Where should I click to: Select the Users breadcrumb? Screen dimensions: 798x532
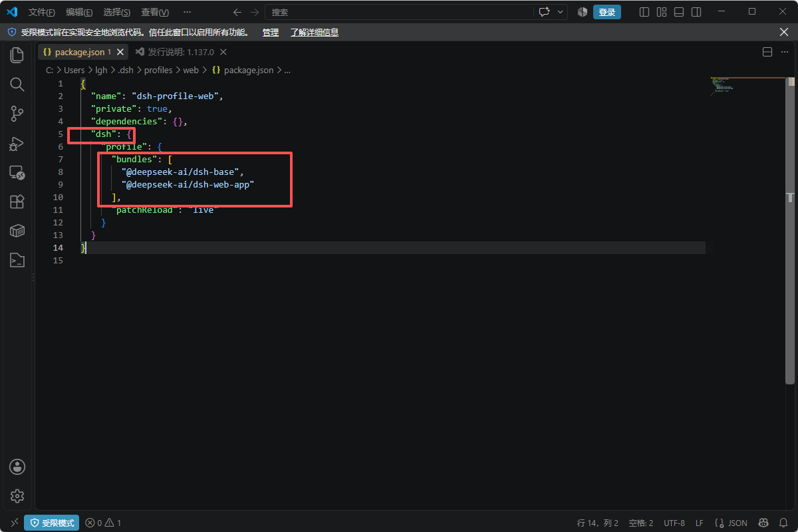[74, 70]
